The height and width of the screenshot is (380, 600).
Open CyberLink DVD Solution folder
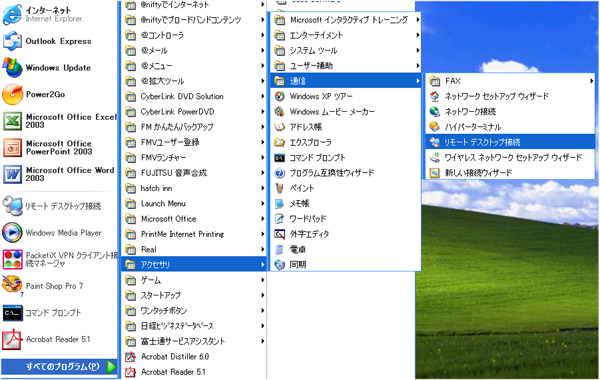[194, 96]
